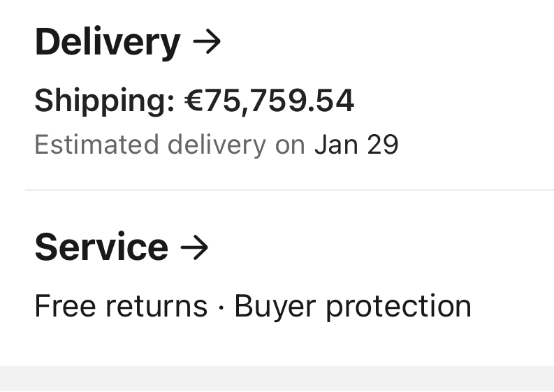Image resolution: width=554 pixels, height=392 pixels.
Task: Select Free returns text
Action: [121, 306]
